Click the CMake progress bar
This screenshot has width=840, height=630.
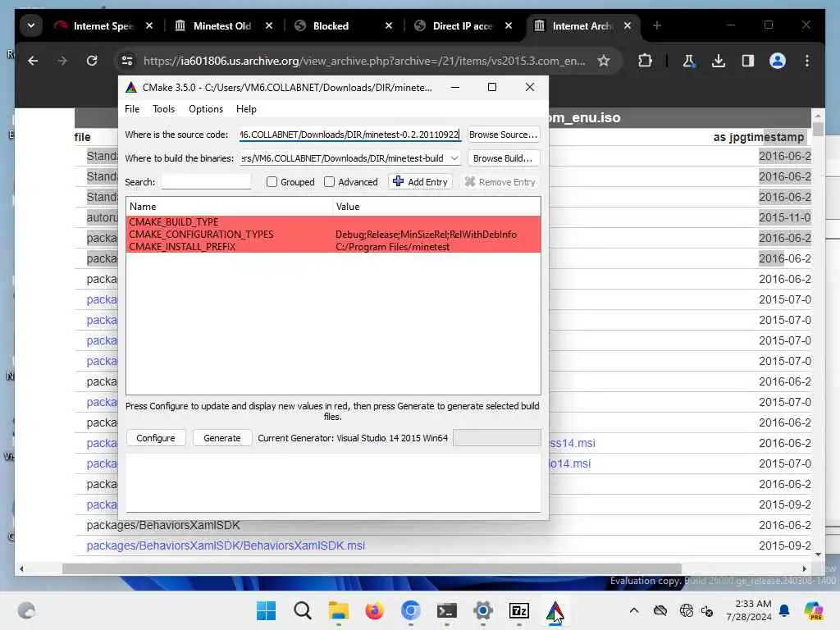click(x=496, y=438)
